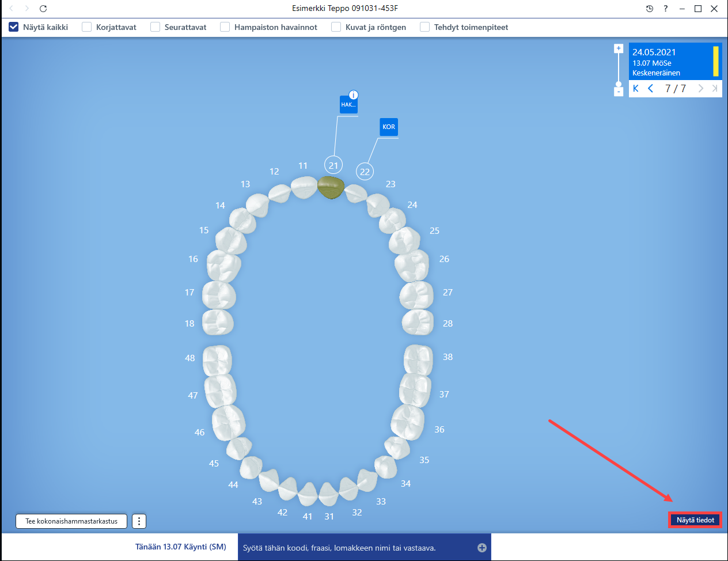
Task: Open help question mark icon
Action: (x=666, y=9)
